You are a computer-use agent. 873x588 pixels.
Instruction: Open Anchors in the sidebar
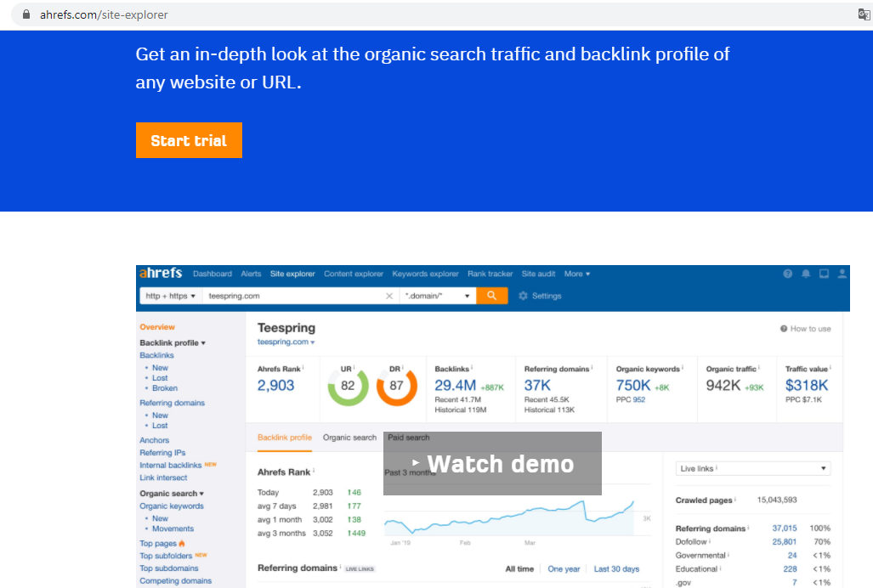tap(154, 440)
